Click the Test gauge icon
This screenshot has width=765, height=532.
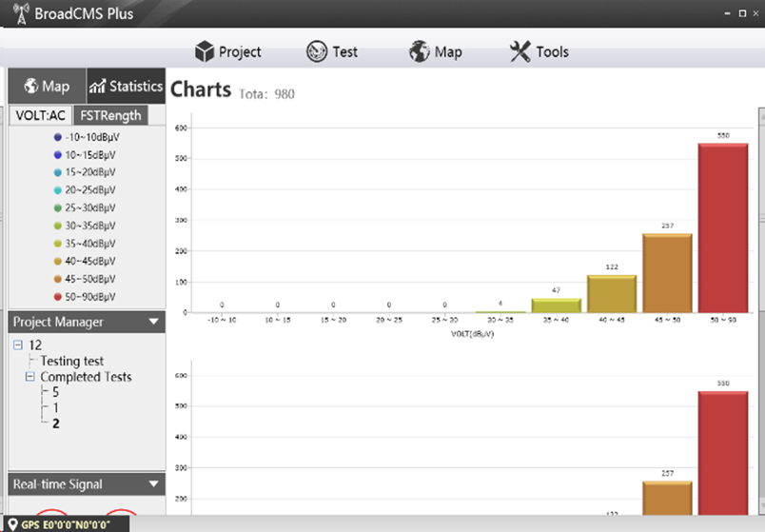pyautogui.click(x=317, y=51)
